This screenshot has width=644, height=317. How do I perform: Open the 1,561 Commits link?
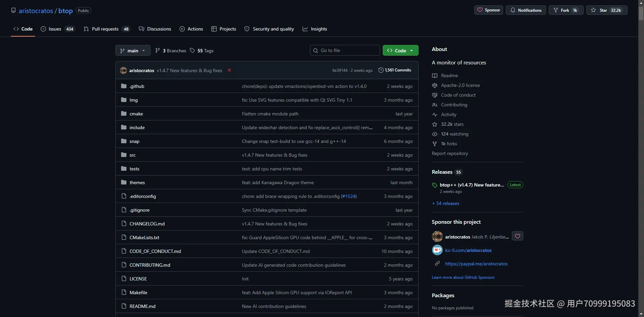(x=394, y=70)
